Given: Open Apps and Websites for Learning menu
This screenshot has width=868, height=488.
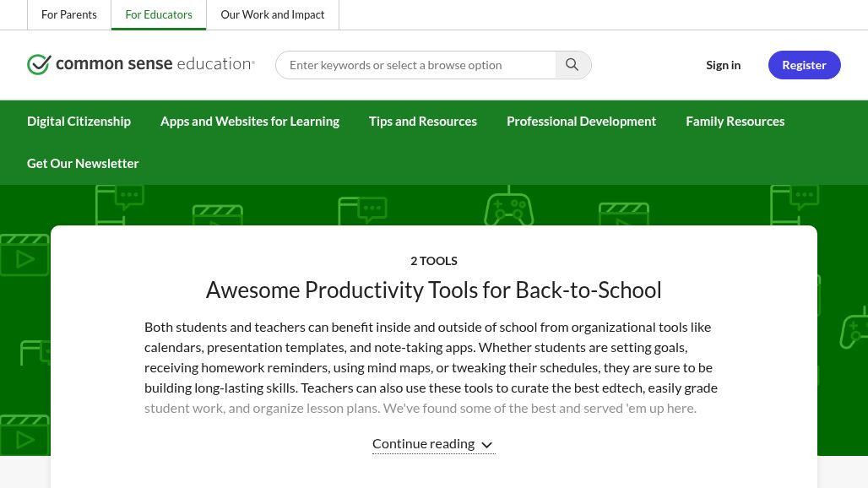Looking at the screenshot, I should [250, 122].
